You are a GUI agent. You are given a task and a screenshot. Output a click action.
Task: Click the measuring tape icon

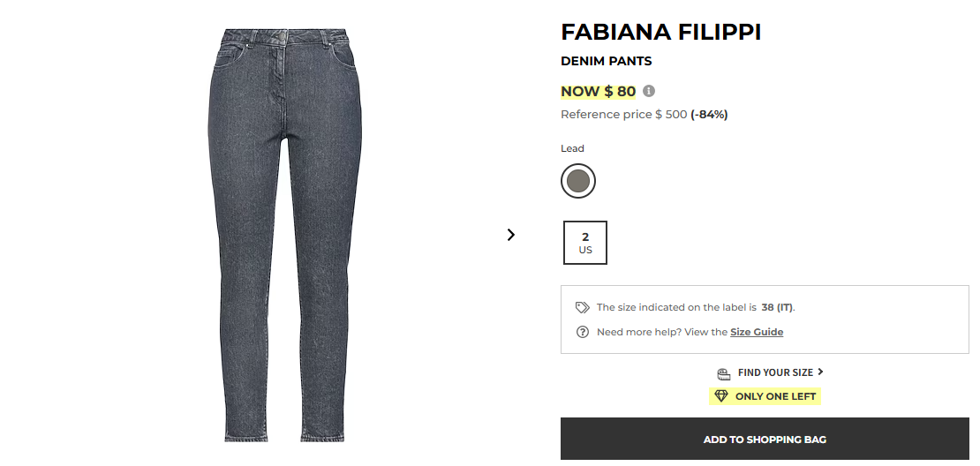pyautogui.click(x=724, y=373)
